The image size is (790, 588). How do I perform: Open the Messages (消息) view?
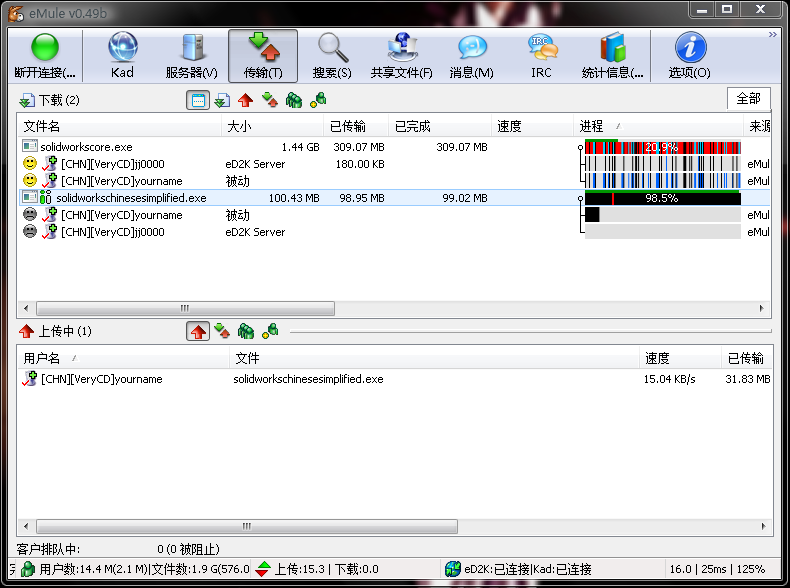click(472, 55)
